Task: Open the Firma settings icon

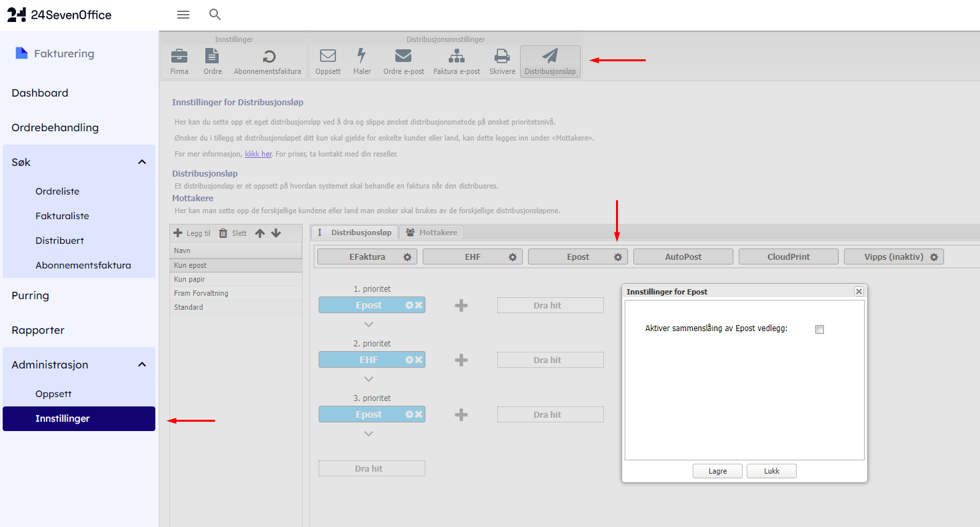Action: 179,56
